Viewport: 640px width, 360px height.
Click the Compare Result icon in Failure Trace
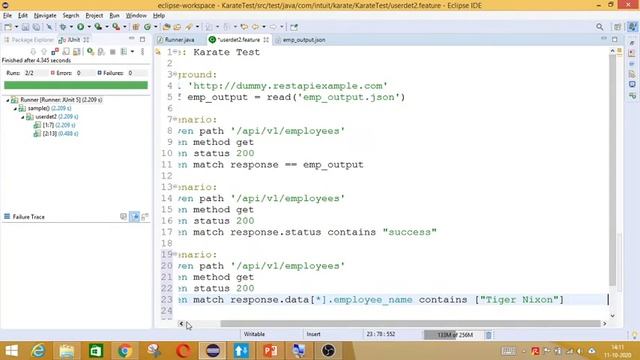tap(145, 217)
